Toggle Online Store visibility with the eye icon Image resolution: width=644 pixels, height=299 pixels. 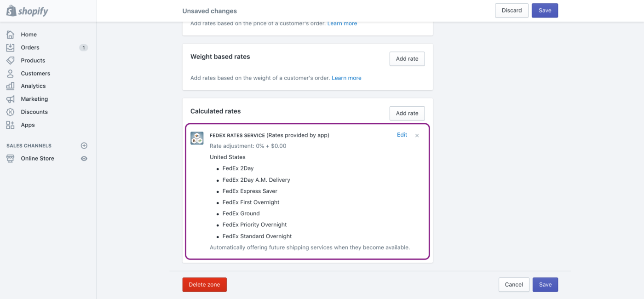point(84,158)
